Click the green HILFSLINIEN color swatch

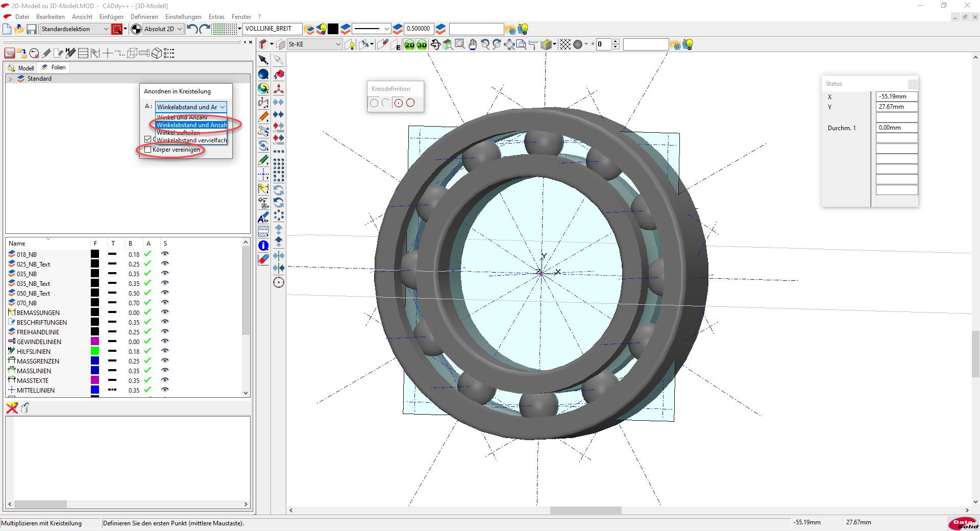click(95, 351)
